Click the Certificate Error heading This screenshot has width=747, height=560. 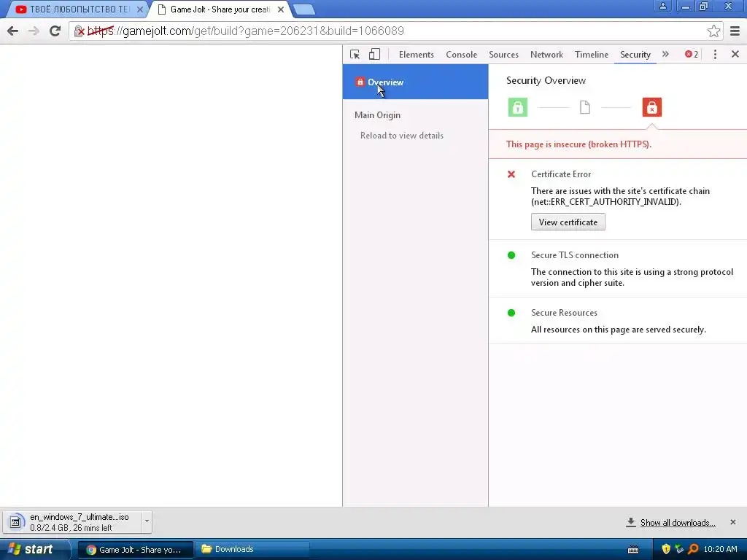(x=561, y=174)
